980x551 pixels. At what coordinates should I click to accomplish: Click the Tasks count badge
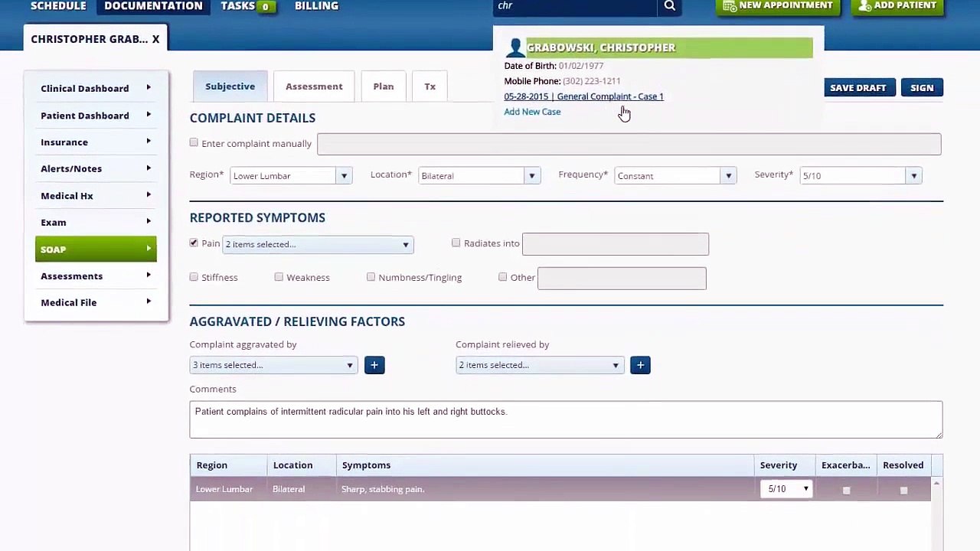(x=266, y=6)
